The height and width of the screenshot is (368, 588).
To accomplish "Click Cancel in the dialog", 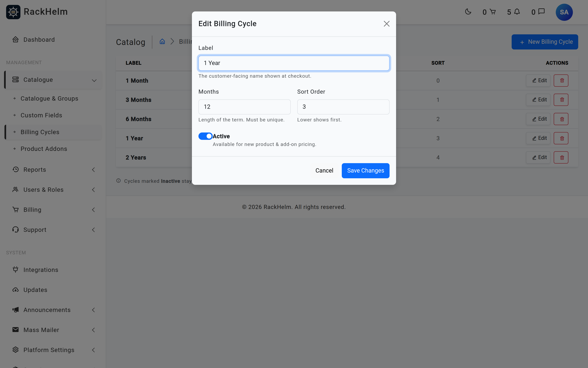I will (x=324, y=171).
